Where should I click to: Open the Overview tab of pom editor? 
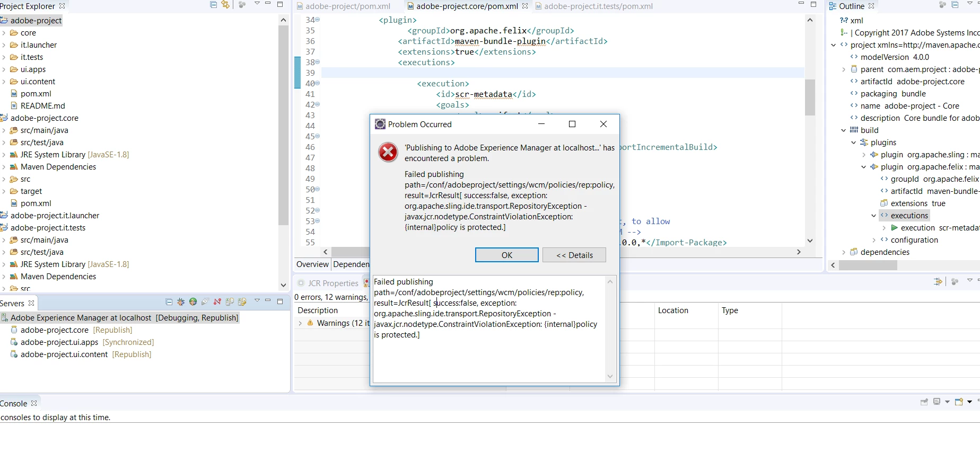tap(312, 264)
